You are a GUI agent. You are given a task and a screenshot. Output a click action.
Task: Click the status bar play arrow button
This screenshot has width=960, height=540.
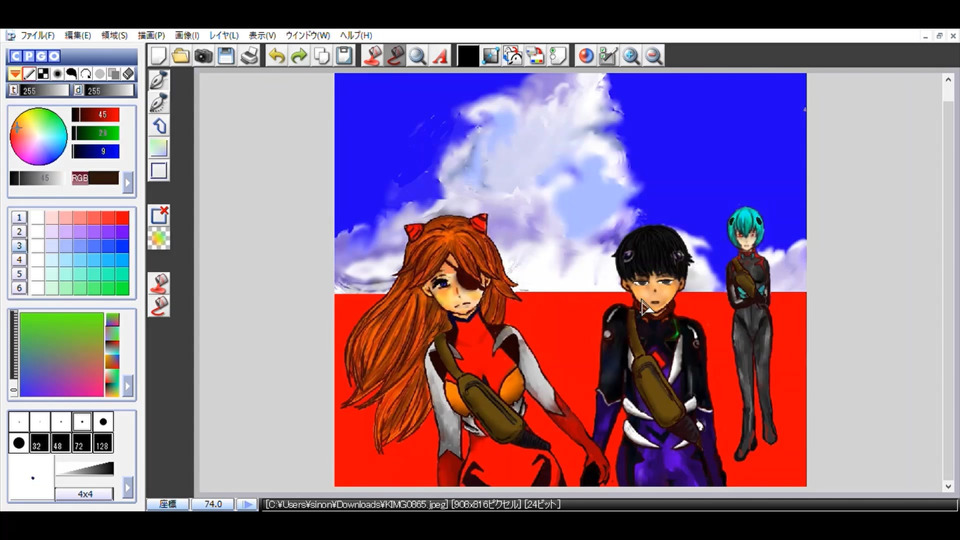point(247,504)
